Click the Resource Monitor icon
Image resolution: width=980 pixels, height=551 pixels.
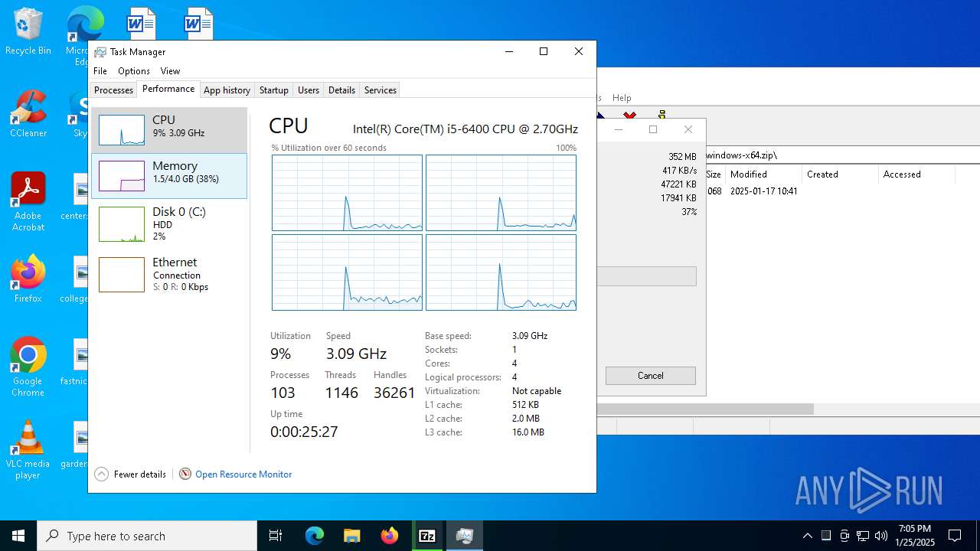click(x=185, y=474)
